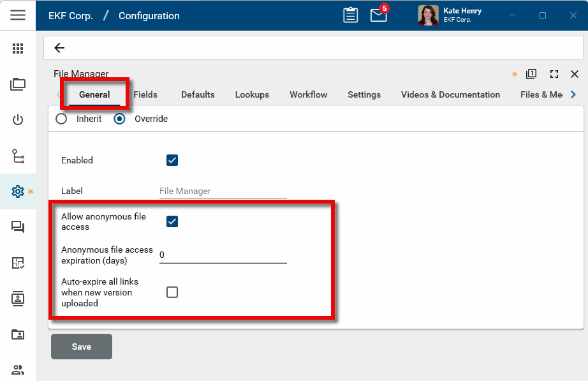Image resolution: width=588 pixels, height=381 pixels.
Task: Open the hamburger main menu
Action: click(18, 15)
